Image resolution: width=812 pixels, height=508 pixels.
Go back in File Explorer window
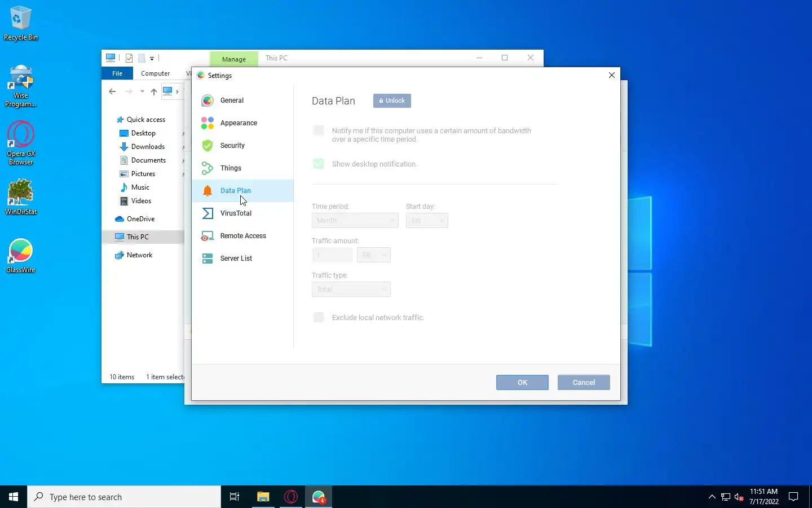click(x=112, y=91)
